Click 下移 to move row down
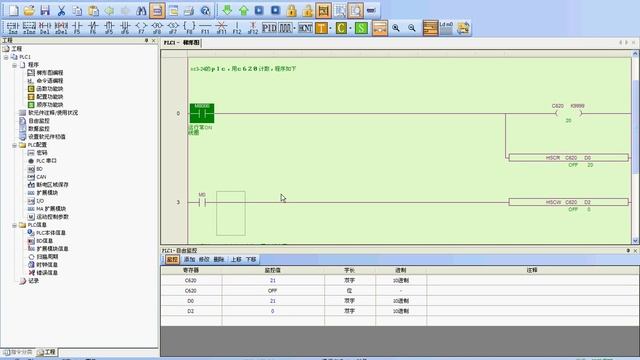640x360 pixels. (251, 260)
